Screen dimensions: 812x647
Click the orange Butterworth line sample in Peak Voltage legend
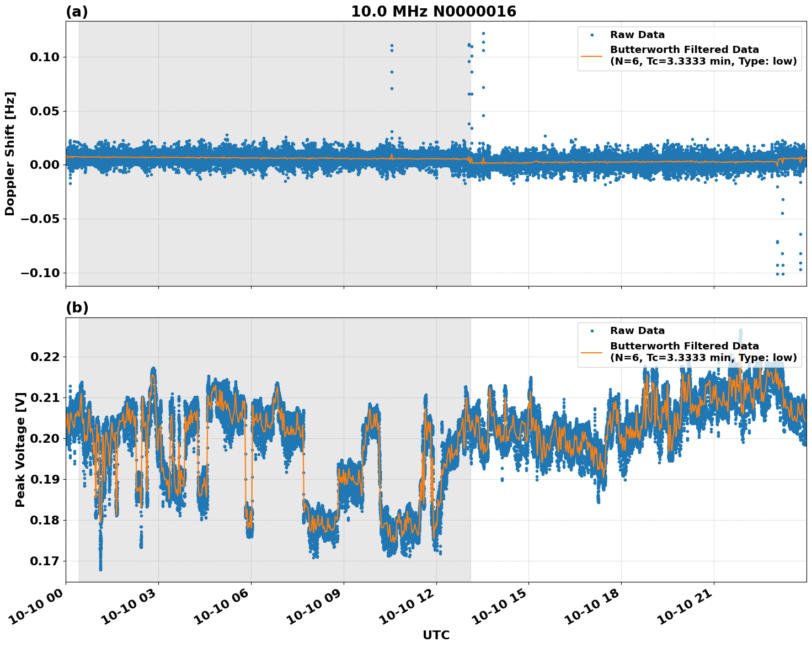coord(592,352)
